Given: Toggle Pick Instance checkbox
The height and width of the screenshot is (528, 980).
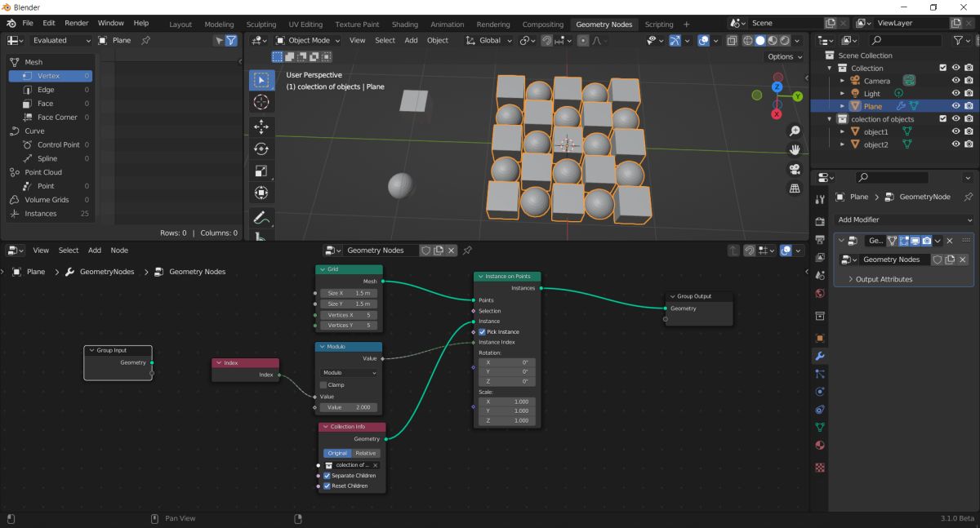Looking at the screenshot, I should click(x=483, y=332).
